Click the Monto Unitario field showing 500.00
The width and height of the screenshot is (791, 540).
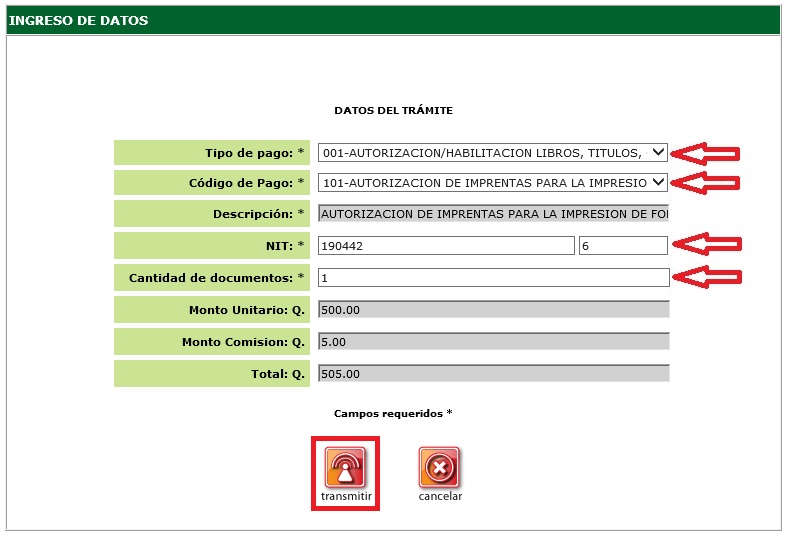coord(492,310)
